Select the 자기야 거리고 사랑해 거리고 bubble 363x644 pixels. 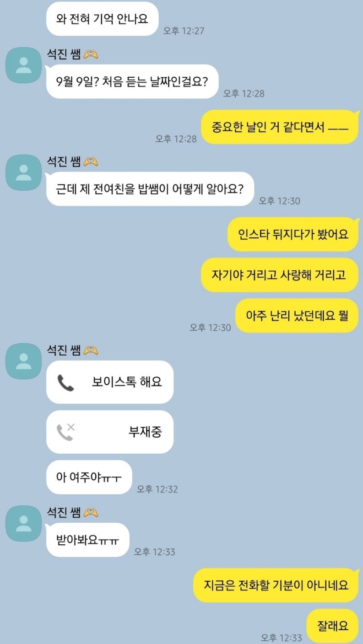click(x=280, y=275)
